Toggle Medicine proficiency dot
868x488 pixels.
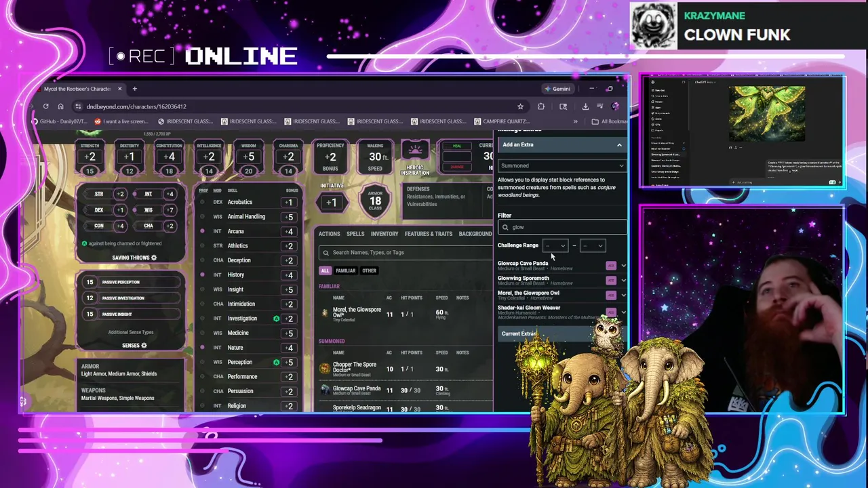[x=202, y=333]
